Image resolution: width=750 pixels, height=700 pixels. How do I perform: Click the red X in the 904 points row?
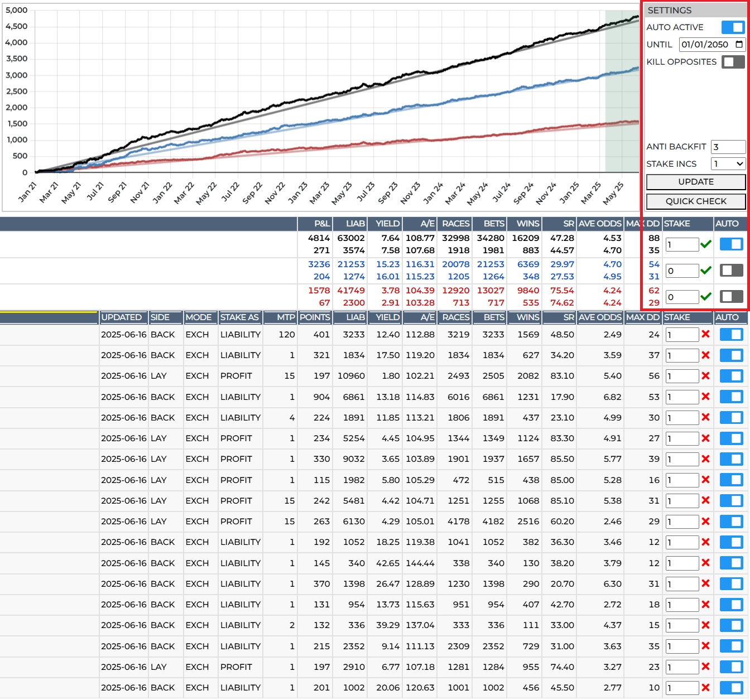[705, 397]
